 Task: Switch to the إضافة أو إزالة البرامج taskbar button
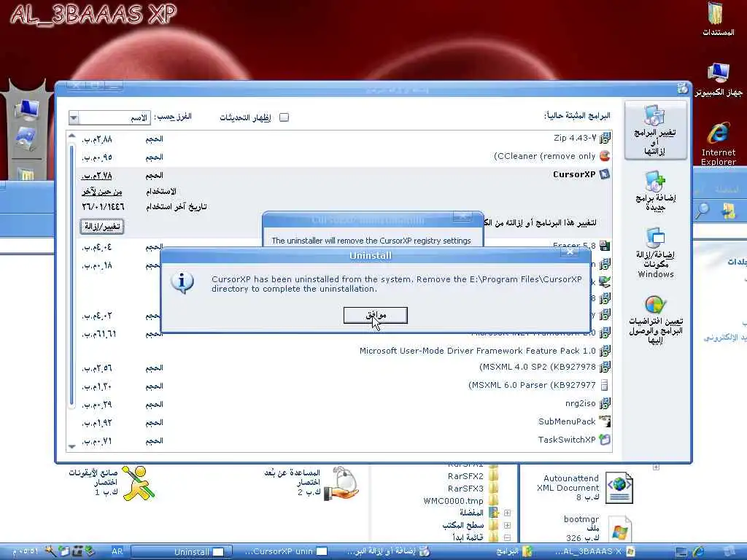pyautogui.click(x=388, y=551)
